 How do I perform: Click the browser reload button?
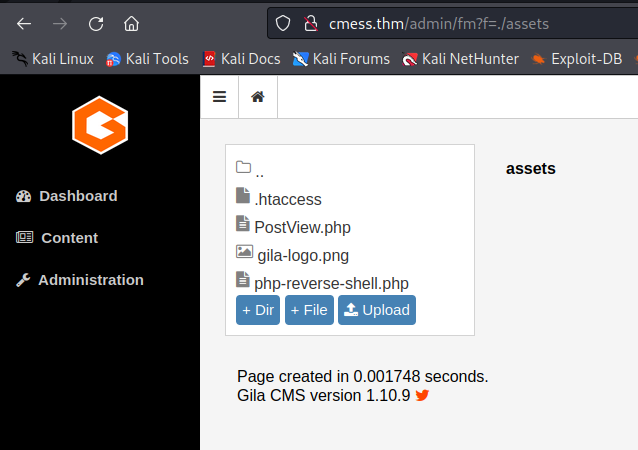pos(96,23)
